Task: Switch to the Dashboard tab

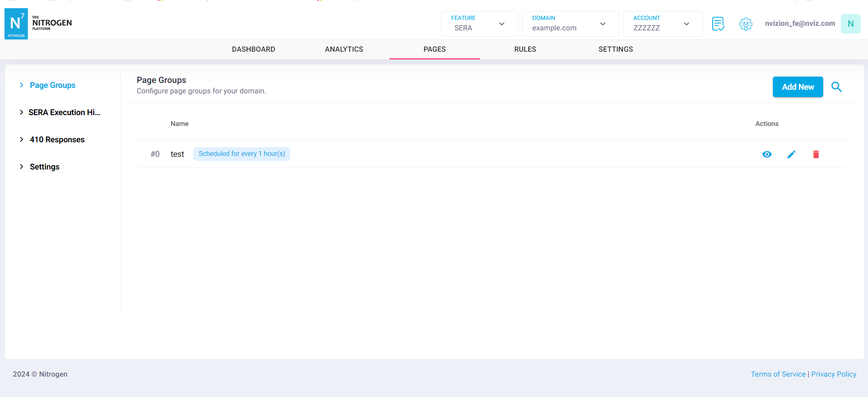Action: tap(253, 49)
